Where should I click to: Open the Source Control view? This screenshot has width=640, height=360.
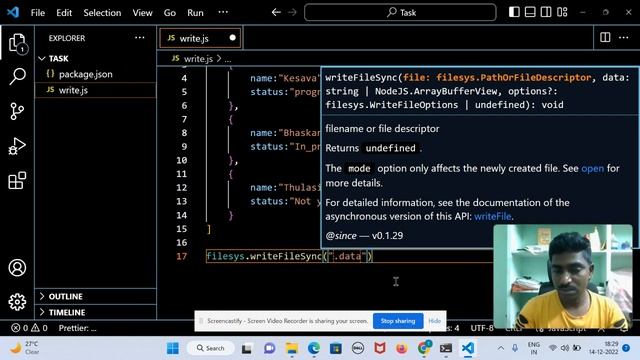(17, 111)
